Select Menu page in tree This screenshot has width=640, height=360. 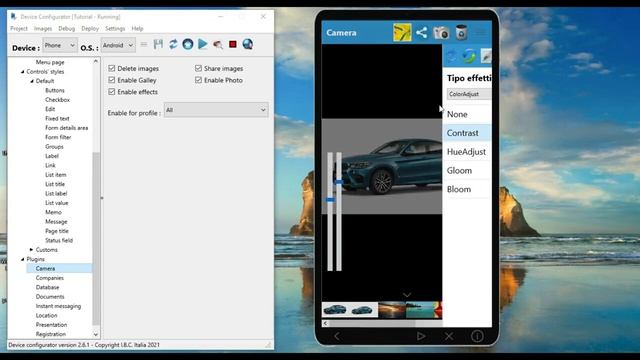point(50,62)
